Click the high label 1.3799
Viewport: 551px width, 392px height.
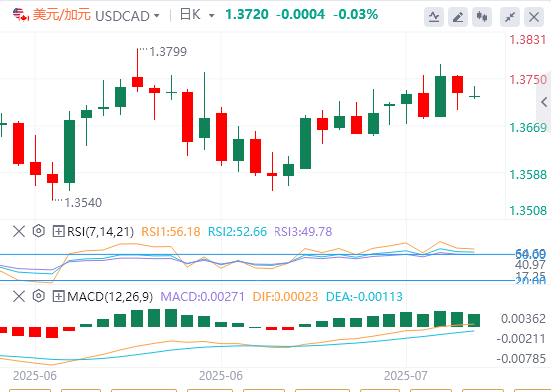coord(168,52)
